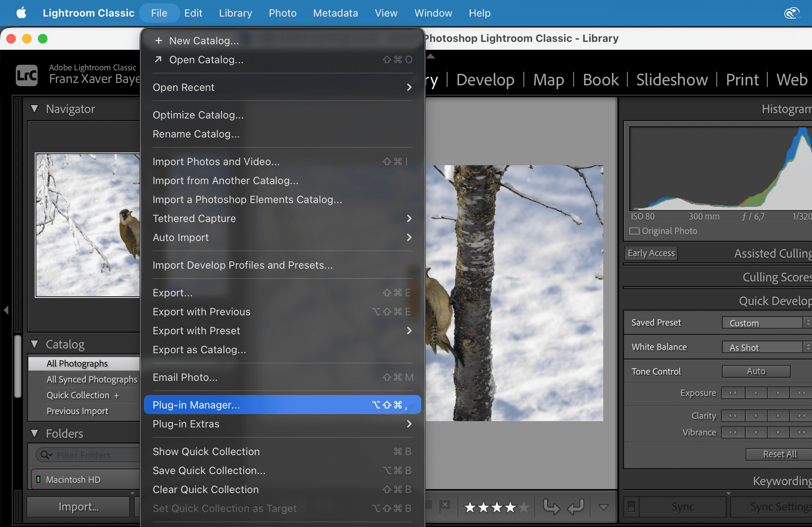Toggle Auto Tone Control in Quick Develop
Viewport: 812px width, 527px height.
click(756, 371)
